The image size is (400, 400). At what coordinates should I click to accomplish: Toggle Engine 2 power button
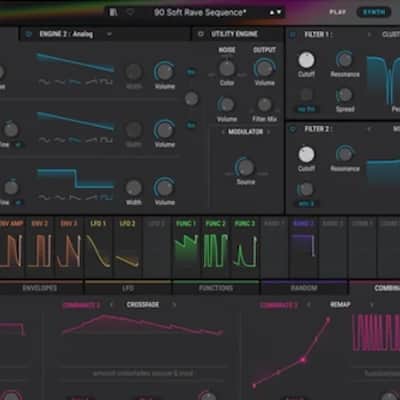tap(29, 34)
